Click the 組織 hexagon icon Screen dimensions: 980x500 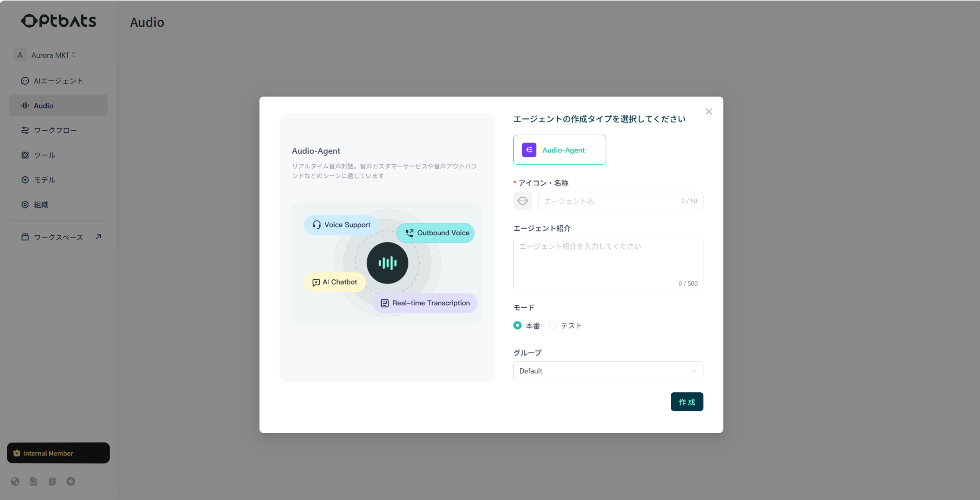pyautogui.click(x=25, y=205)
